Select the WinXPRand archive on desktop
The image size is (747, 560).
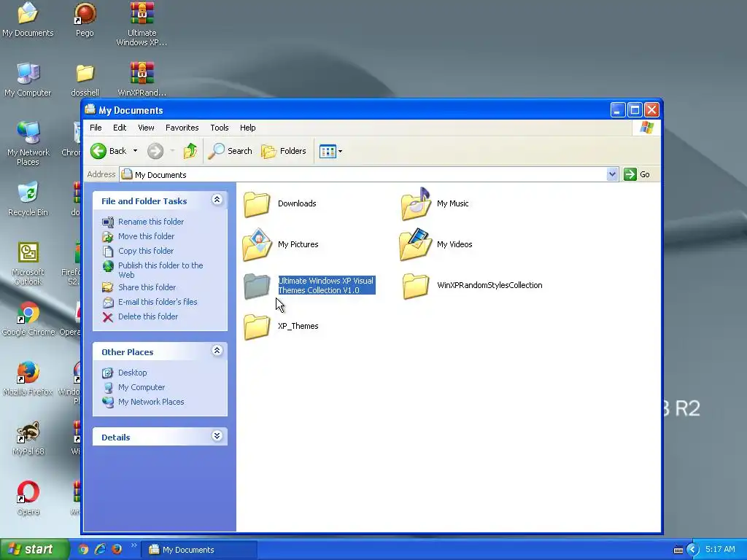(x=142, y=79)
